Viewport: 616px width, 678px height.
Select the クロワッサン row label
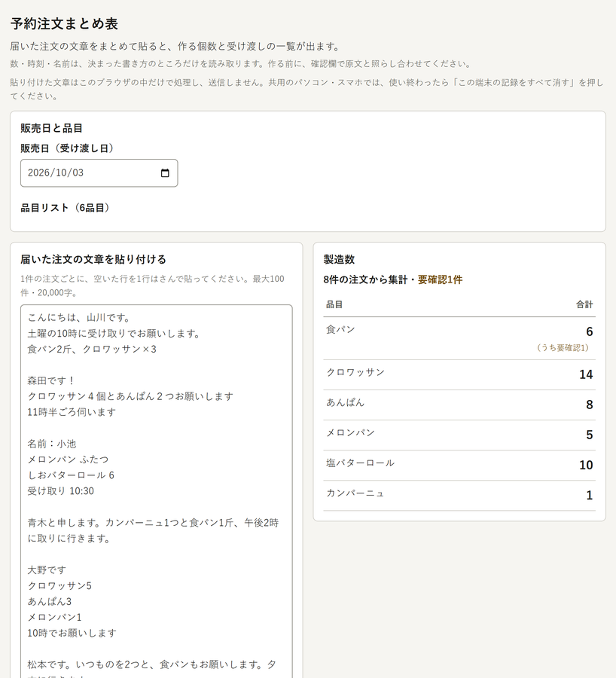[355, 373]
